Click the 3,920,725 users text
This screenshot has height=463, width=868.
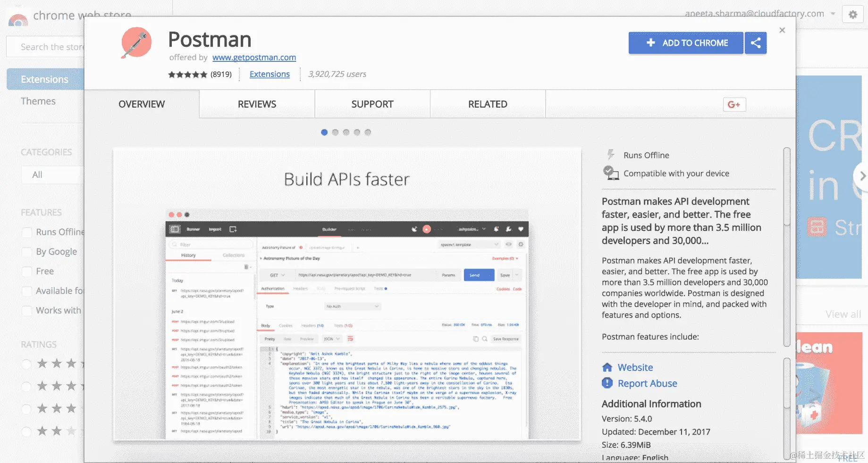tap(337, 74)
